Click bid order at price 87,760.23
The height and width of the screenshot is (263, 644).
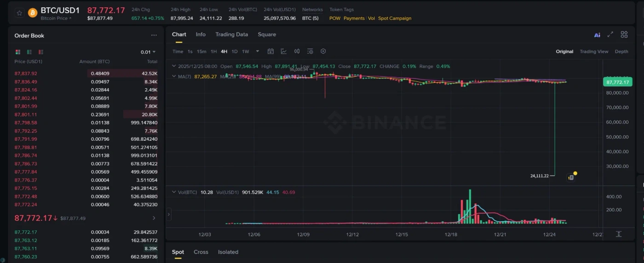[x=86, y=257]
